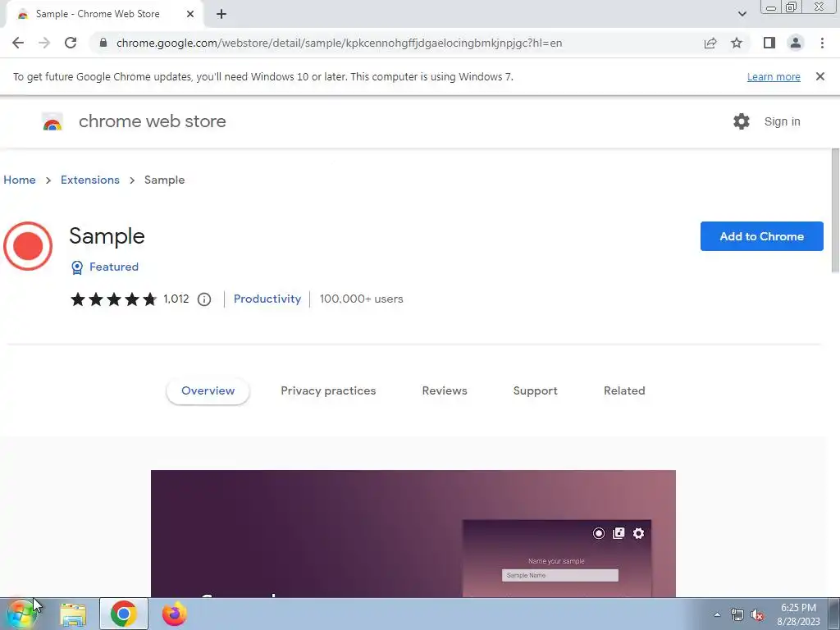This screenshot has height=630, width=840.
Task: Show hidden system tray icons
Action: 717,614
